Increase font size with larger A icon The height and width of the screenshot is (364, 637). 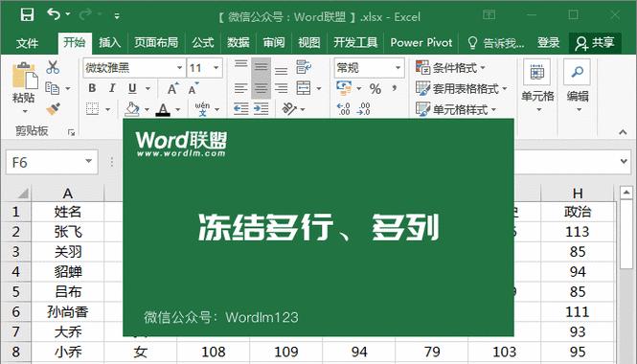click(172, 88)
